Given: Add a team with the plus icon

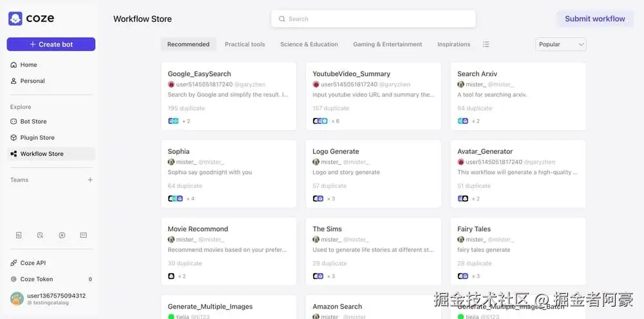Looking at the screenshot, I should pyautogui.click(x=90, y=180).
